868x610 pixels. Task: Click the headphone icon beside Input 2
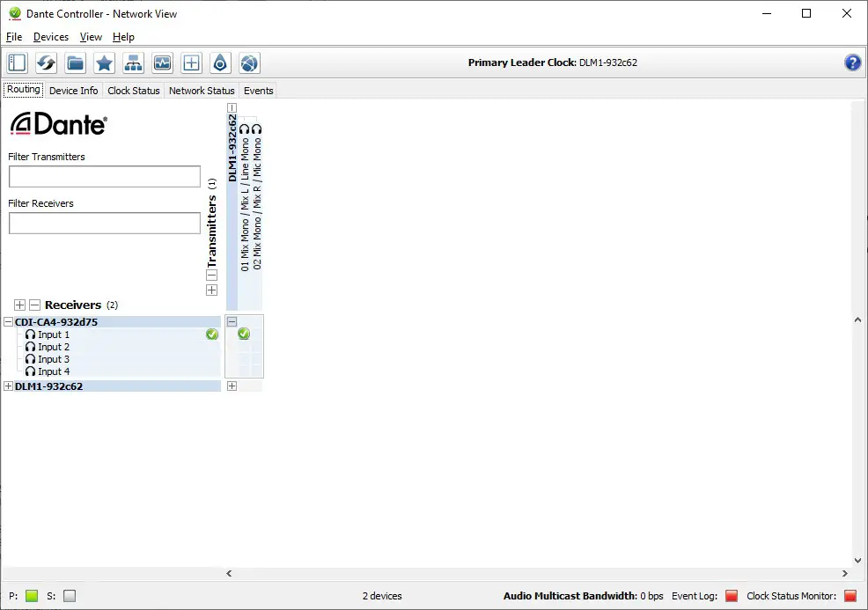coord(31,347)
